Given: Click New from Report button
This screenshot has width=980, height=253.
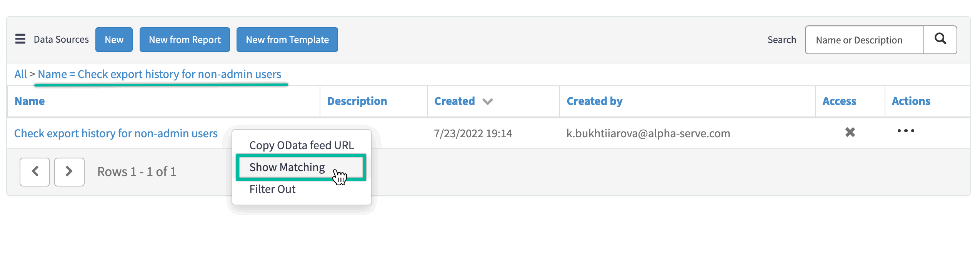Looking at the screenshot, I should click(185, 40).
